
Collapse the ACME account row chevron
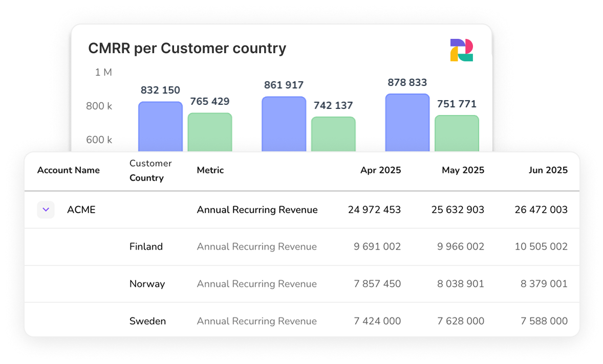[x=46, y=210]
